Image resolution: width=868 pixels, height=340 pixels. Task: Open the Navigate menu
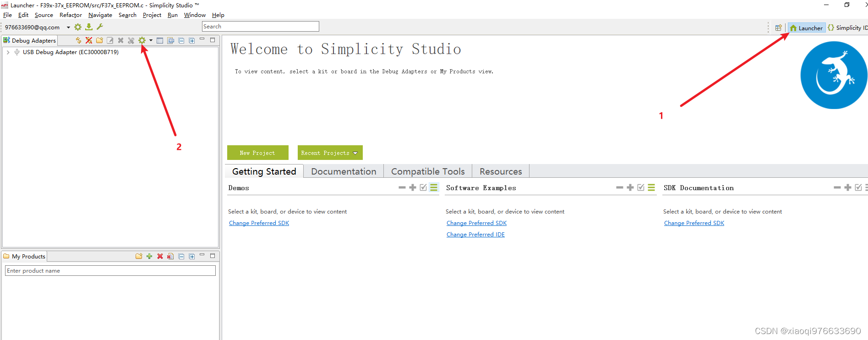pyautogui.click(x=100, y=15)
